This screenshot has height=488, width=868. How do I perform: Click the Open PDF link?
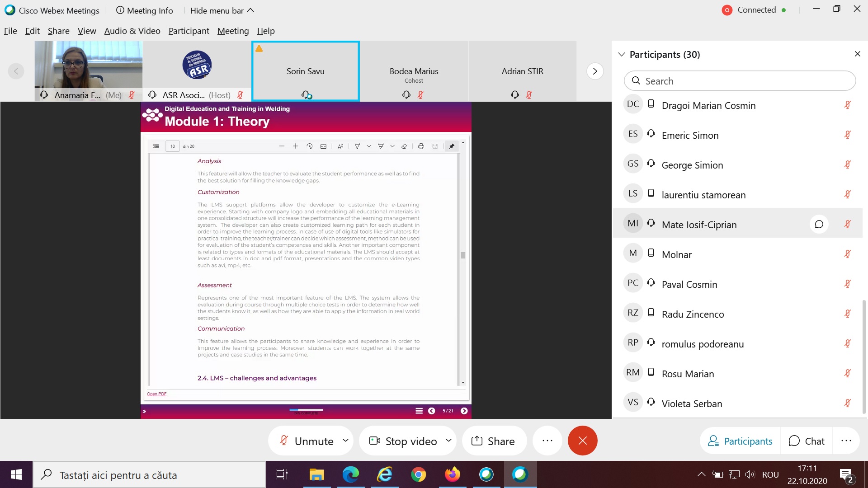coord(156,394)
